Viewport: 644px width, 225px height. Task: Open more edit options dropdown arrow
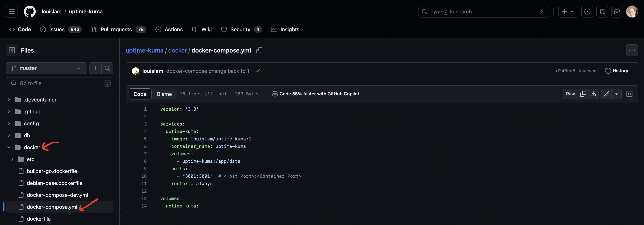pos(616,94)
